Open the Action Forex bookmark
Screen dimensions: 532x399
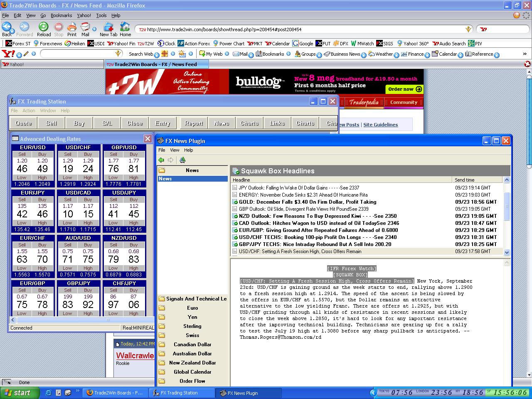click(x=194, y=43)
